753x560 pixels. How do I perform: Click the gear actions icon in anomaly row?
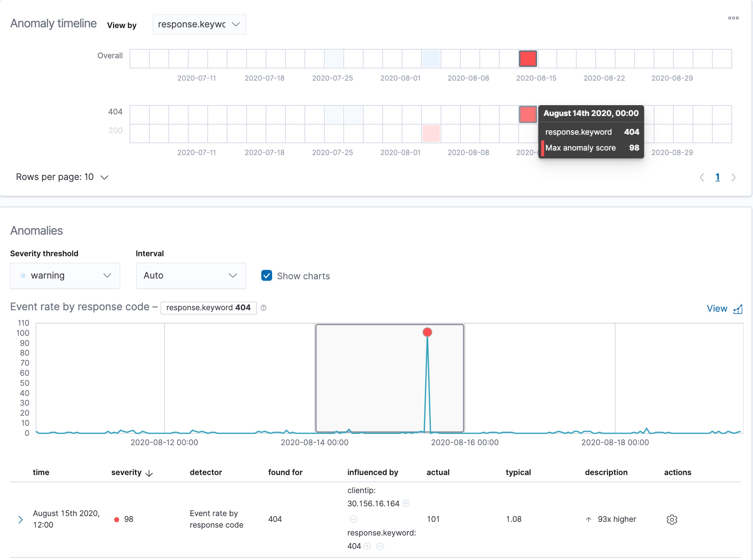click(672, 519)
